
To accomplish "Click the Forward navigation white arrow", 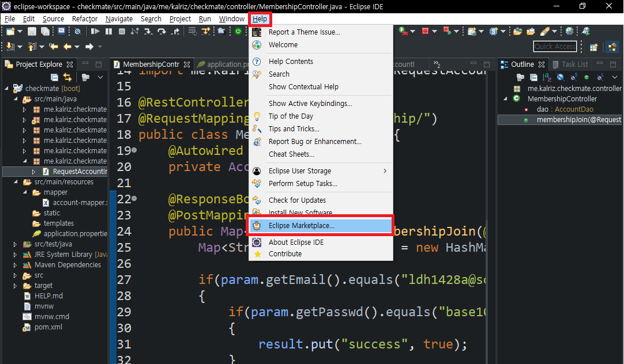I will coord(89,47).
